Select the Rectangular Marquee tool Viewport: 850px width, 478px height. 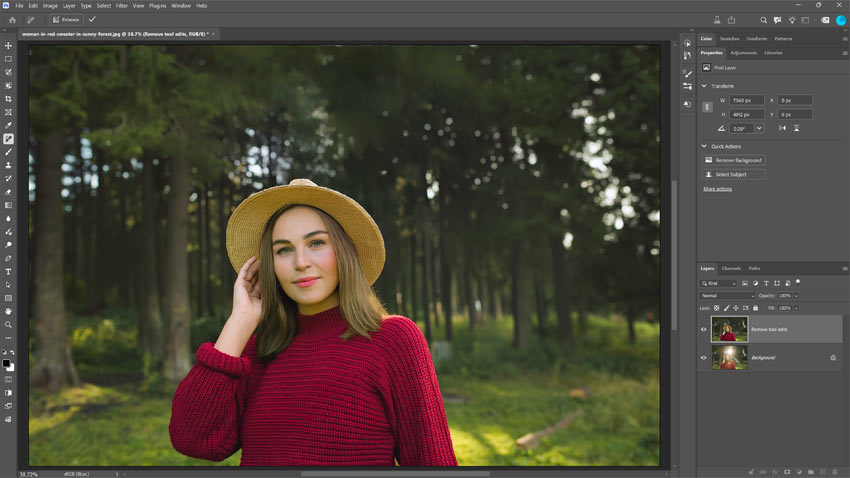click(x=8, y=59)
